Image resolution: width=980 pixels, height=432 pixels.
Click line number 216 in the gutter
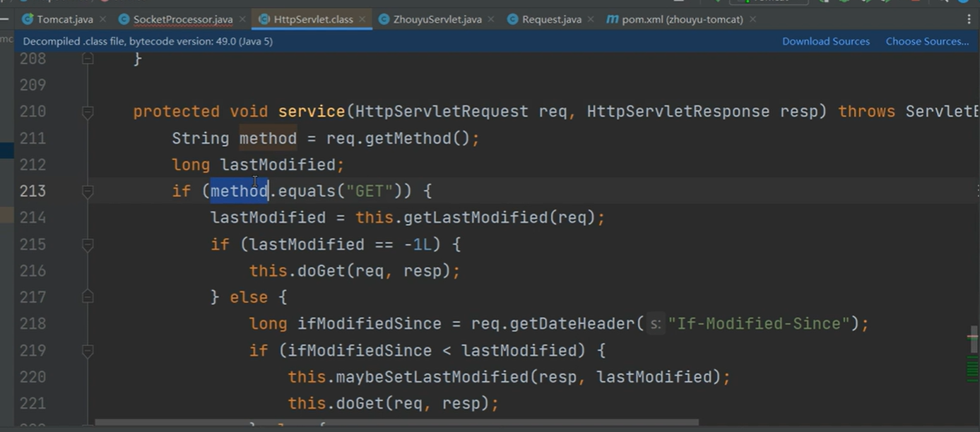point(33,271)
